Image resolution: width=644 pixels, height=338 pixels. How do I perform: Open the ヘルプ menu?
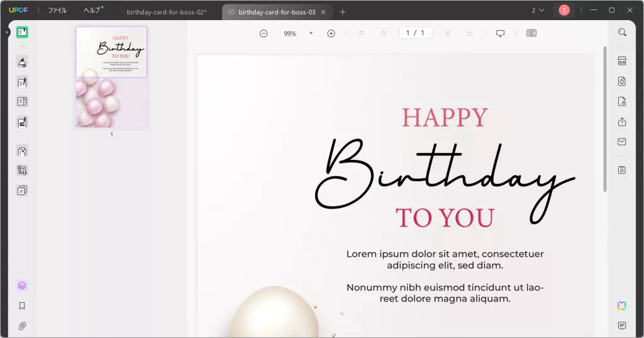click(x=92, y=10)
